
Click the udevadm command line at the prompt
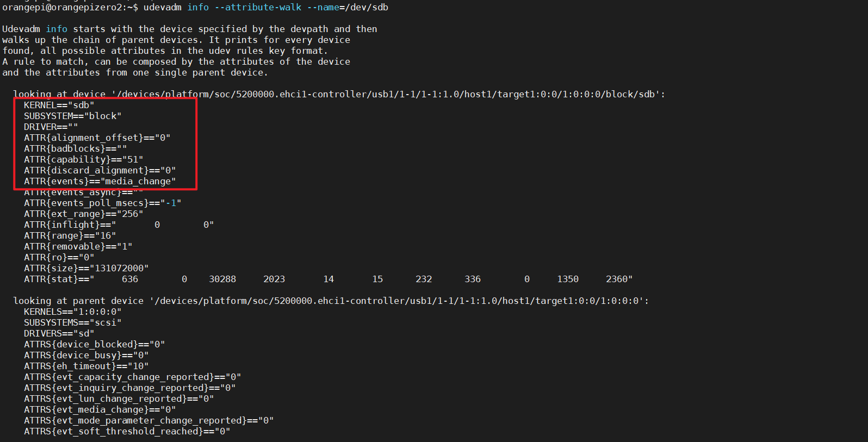coord(265,7)
